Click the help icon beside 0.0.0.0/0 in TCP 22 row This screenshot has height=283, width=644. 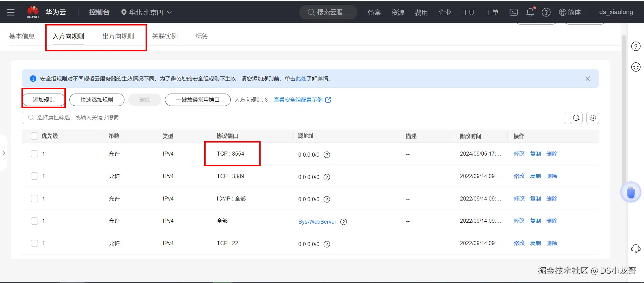click(x=327, y=244)
